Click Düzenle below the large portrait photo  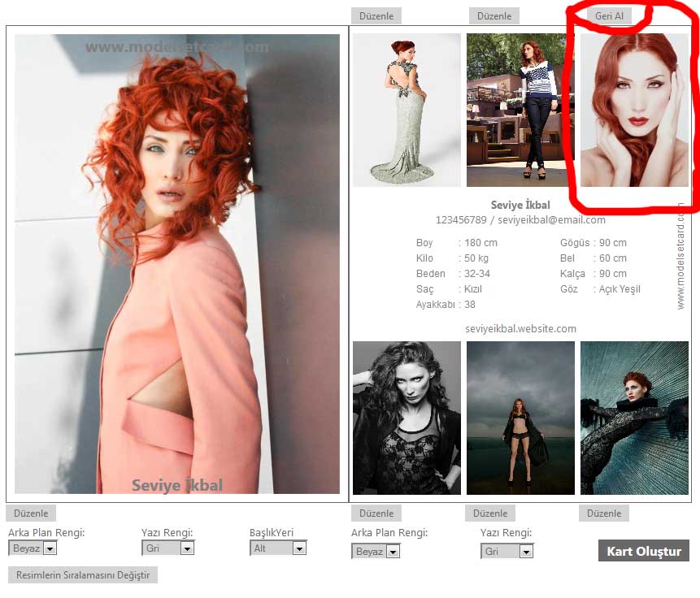click(x=31, y=513)
